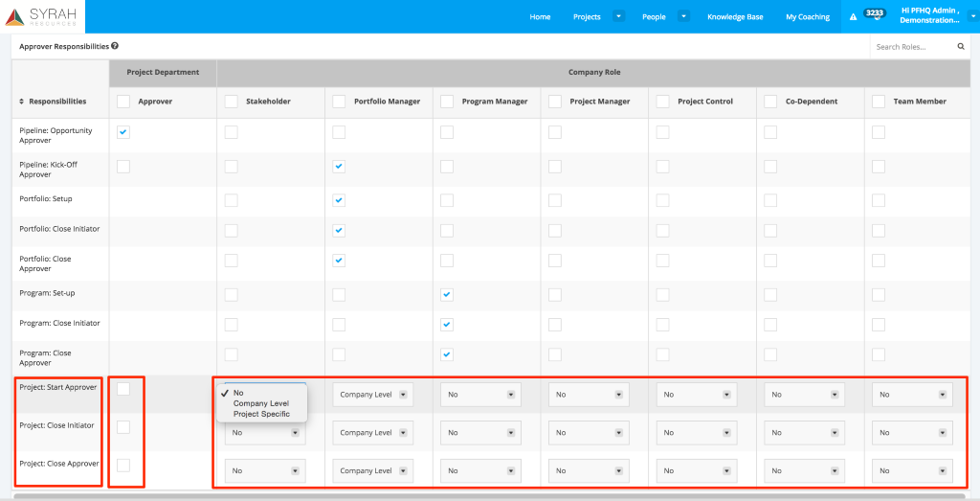The height and width of the screenshot is (501, 980).
Task: Open the People menu dropdown arrow
Action: pyautogui.click(x=683, y=17)
